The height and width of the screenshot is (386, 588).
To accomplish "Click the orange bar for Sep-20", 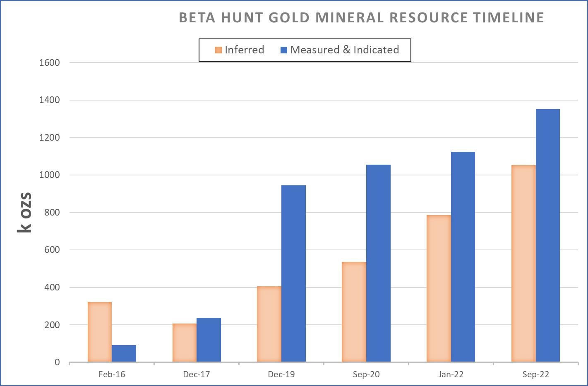I will point(354,312).
